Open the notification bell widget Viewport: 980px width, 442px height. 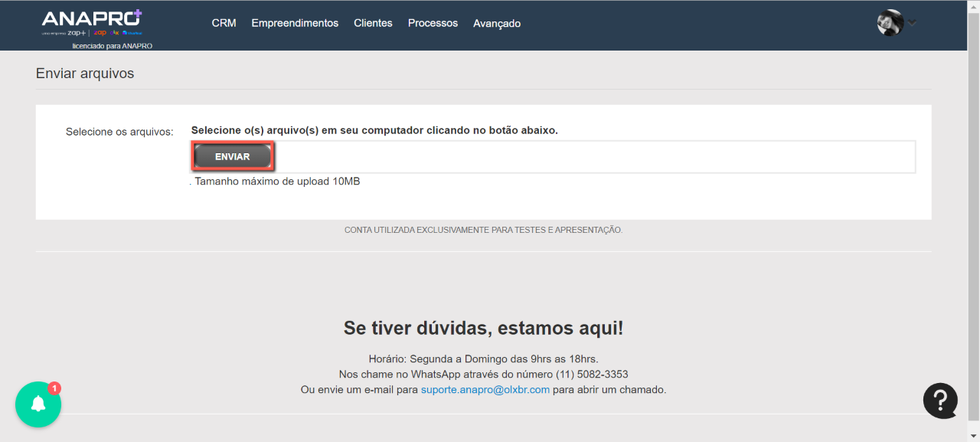38,404
